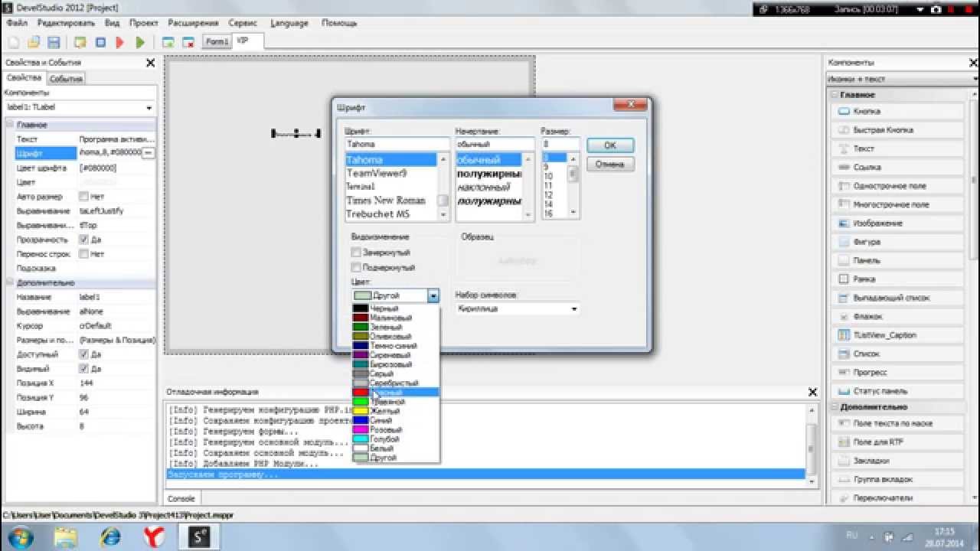Screen dimensions: 980x551
Task: Select the Панель component
Action: click(897, 260)
